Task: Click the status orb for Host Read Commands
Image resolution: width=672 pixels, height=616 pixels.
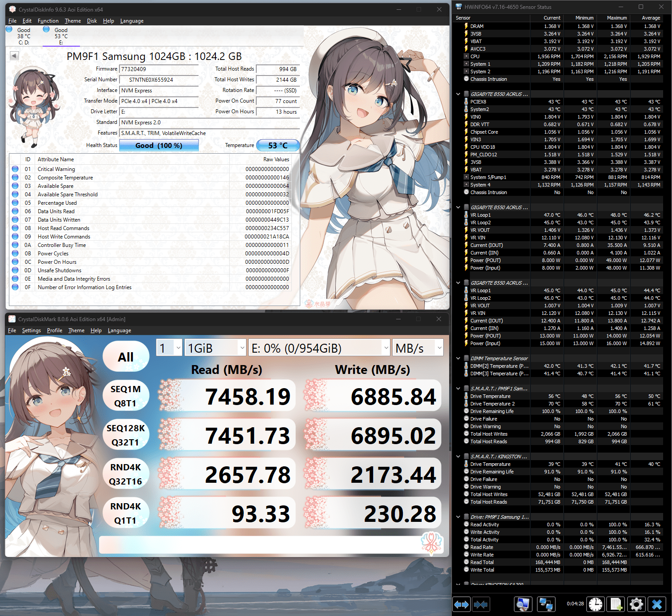Action: pyautogui.click(x=15, y=228)
